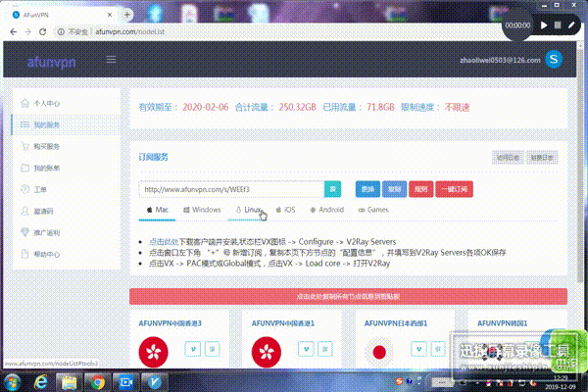Viewport: 588px width, 392px height.
Task: Click the AFUNVPN中国香港3 card title
Action: pyautogui.click(x=170, y=323)
